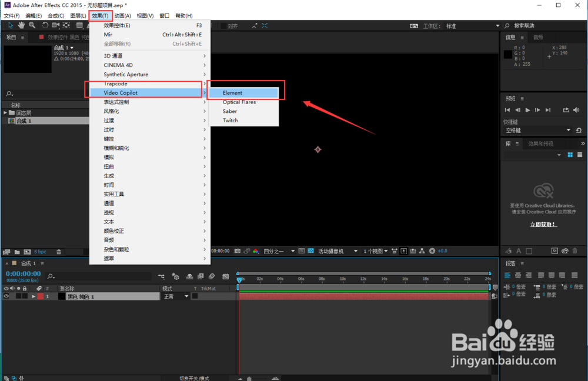This screenshot has height=381, width=588.
Task: Click the fast previews icon
Action: pos(403,251)
